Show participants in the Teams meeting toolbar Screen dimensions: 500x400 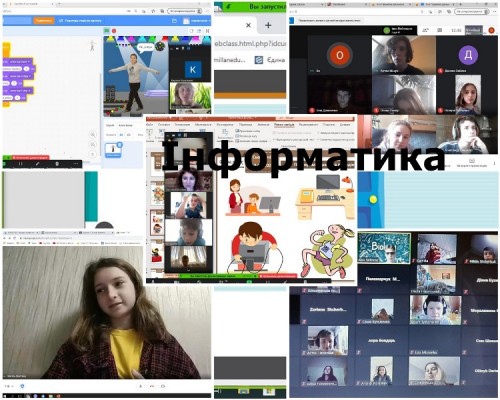coord(425,30)
